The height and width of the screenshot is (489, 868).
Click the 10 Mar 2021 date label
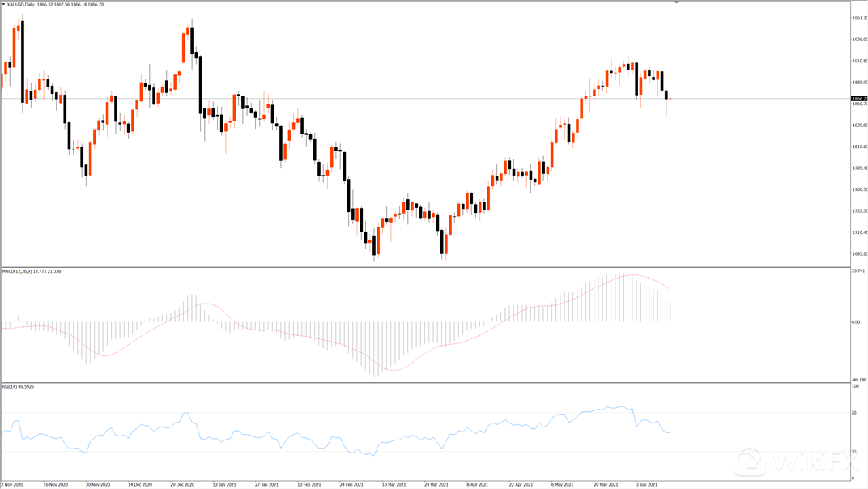tap(394, 485)
